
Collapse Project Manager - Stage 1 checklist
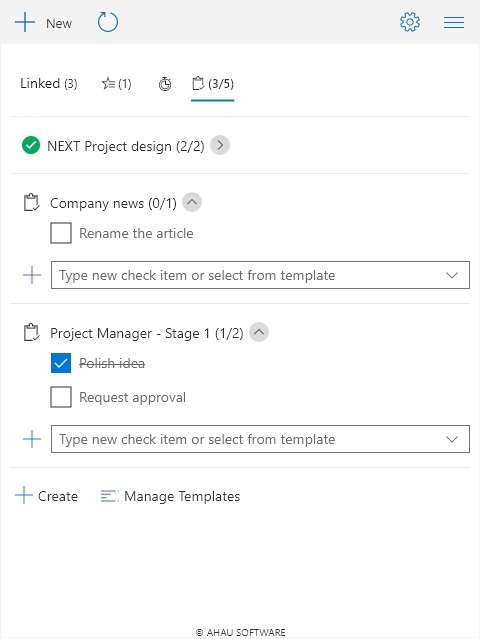259,332
